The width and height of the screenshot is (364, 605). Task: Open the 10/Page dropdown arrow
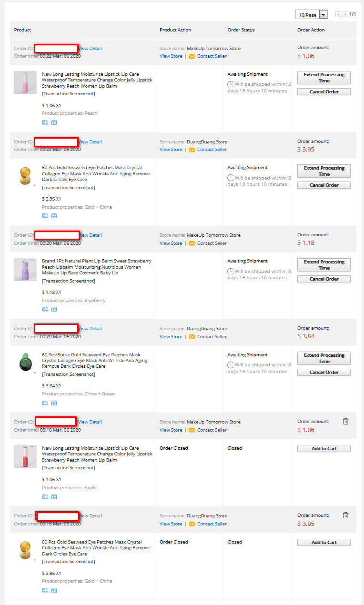tap(324, 15)
